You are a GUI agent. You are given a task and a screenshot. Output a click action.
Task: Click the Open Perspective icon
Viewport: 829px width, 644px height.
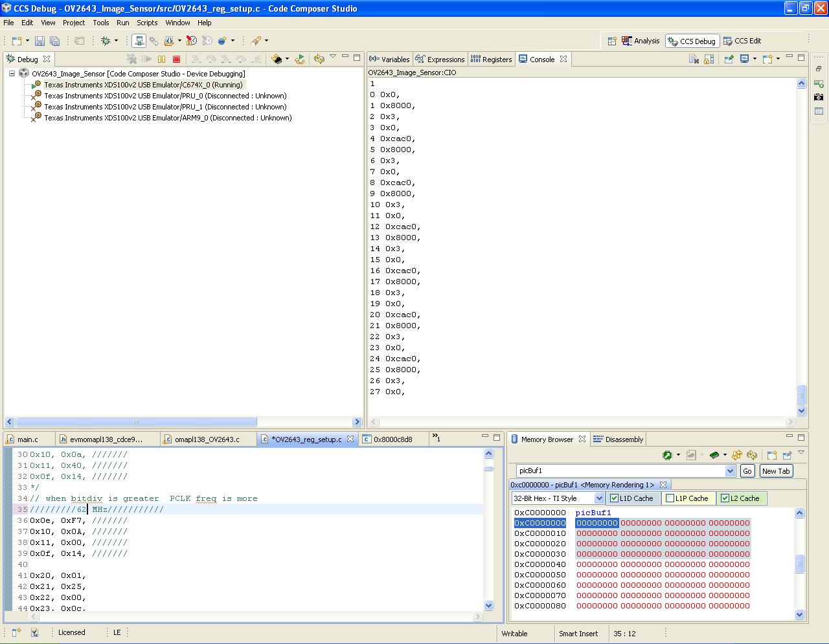coord(612,41)
